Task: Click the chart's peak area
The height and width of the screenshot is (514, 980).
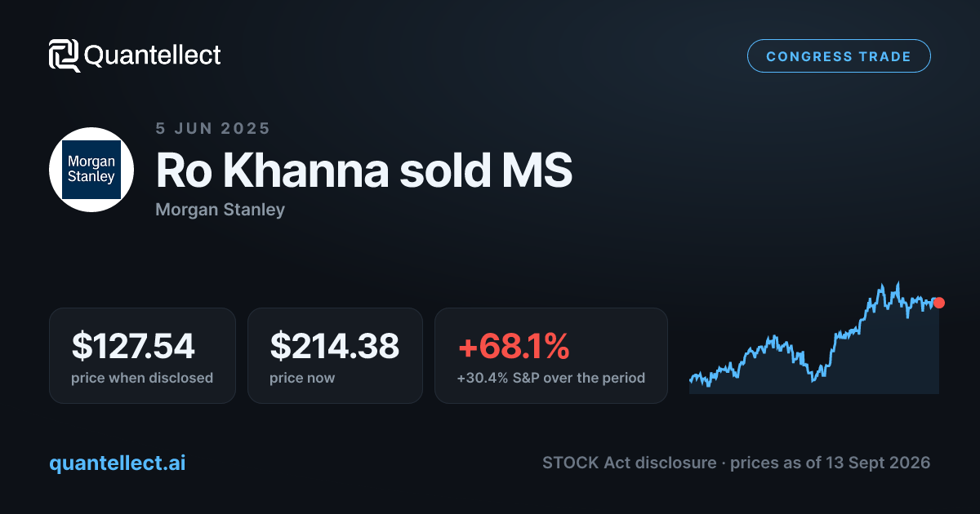Action: [x=898, y=284]
